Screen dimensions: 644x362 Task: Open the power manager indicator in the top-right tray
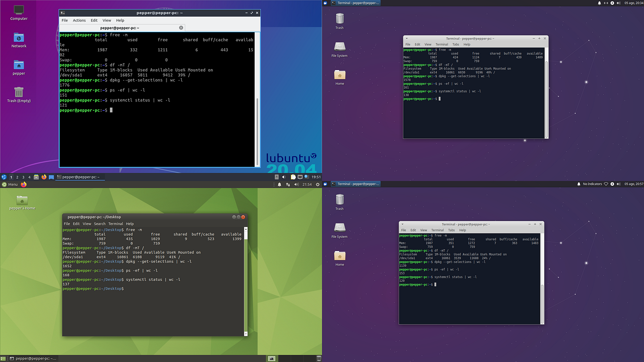click(612, 3)
